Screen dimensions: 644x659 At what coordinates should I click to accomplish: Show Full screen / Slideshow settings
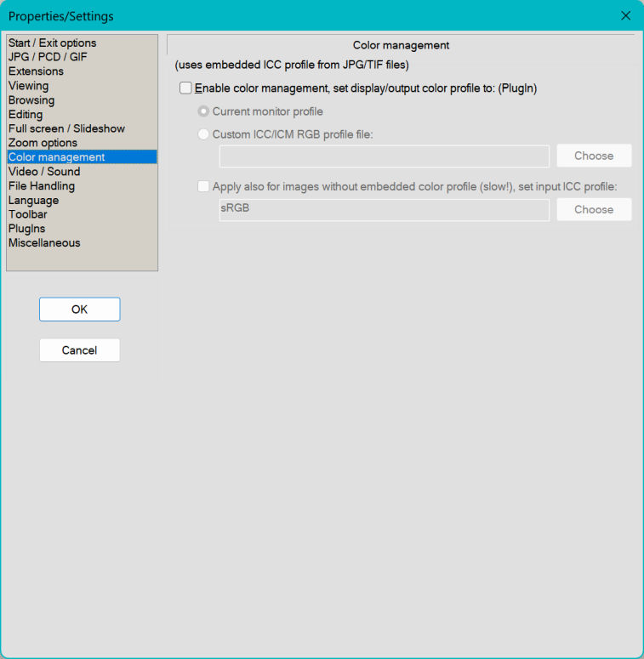(x=66, y=128)
